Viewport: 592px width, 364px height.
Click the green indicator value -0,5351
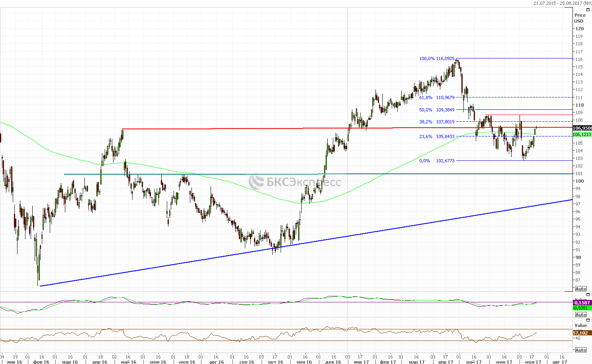click(x=582, y=308)
